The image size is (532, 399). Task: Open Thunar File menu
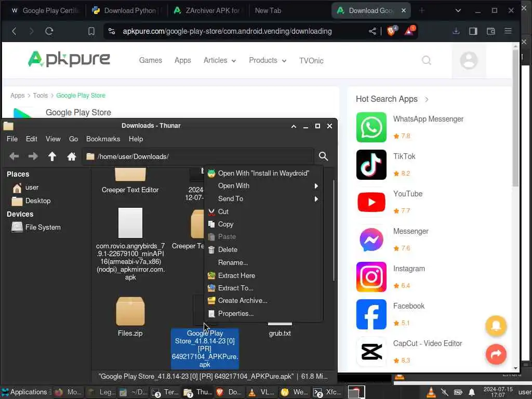(x=12, y=139)
